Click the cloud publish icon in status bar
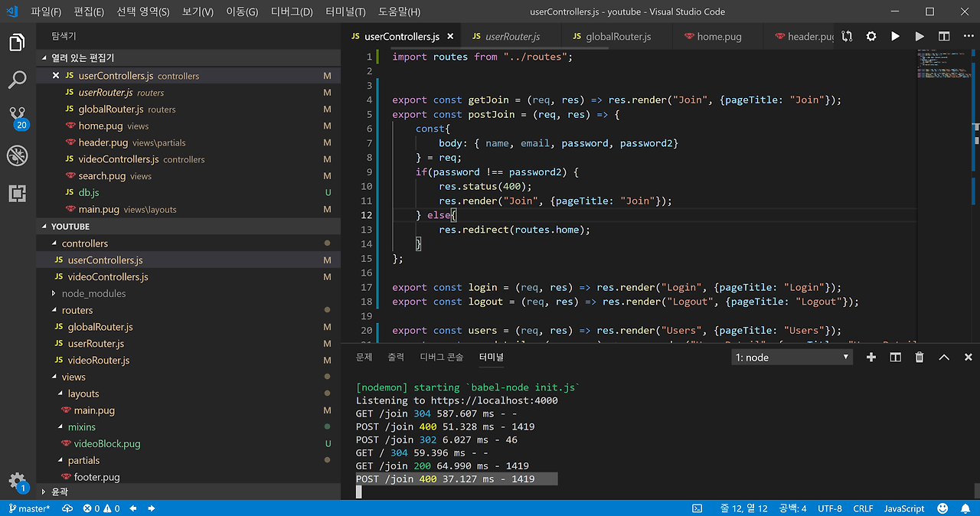This screenshot has height=516, width=980. point(67,508)
